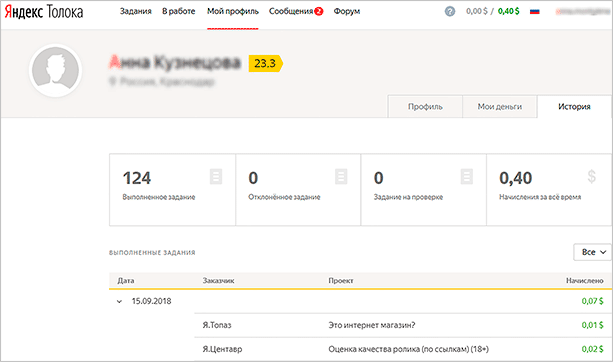
Task: Open the В работе section
Action: point(179,11)
